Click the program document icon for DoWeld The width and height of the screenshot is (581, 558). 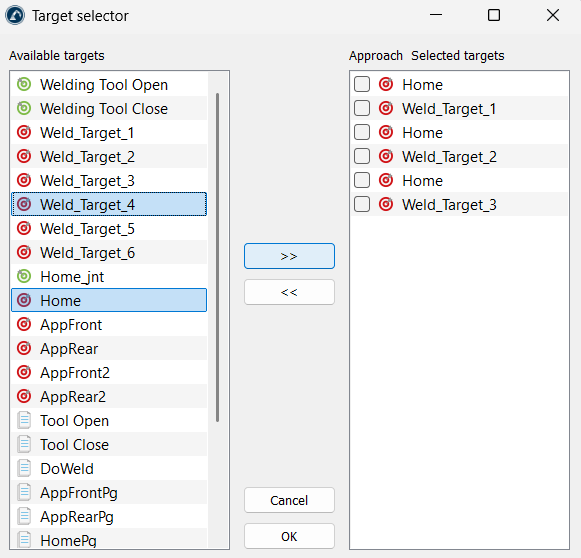click(x=24, y=468)
